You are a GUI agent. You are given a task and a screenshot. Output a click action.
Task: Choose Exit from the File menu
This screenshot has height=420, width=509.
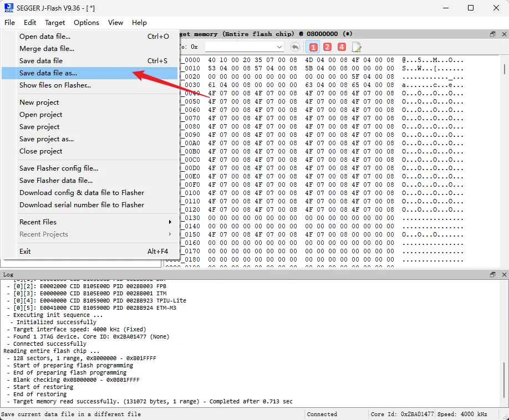90,252
